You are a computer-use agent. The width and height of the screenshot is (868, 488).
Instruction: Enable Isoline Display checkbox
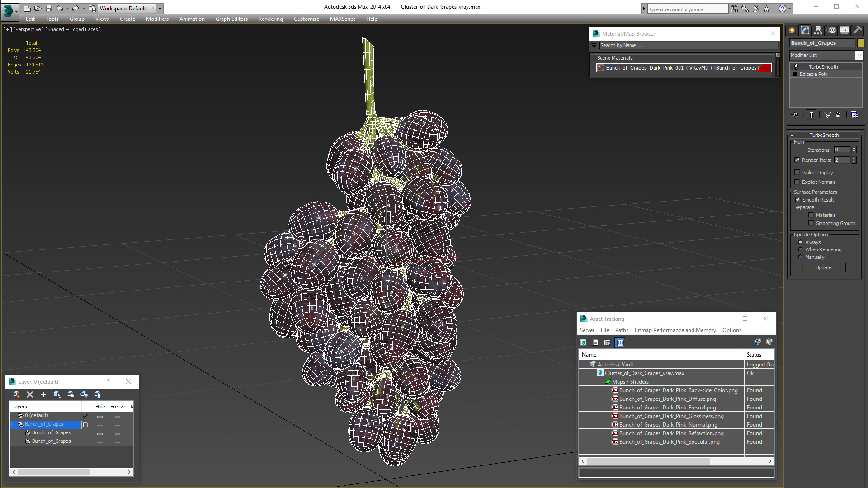pyautogui.click(x=797, y=173)
